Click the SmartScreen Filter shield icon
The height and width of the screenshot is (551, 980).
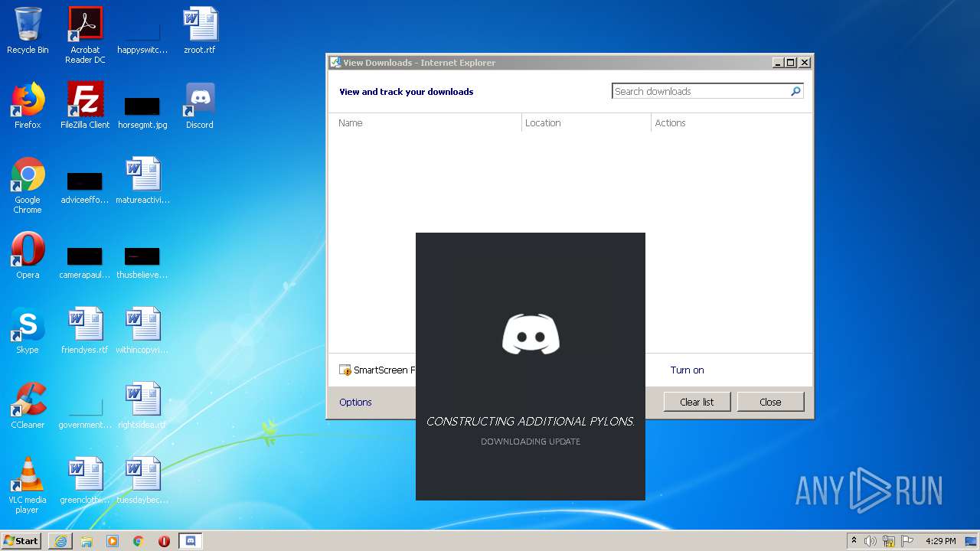pos(345,370)
